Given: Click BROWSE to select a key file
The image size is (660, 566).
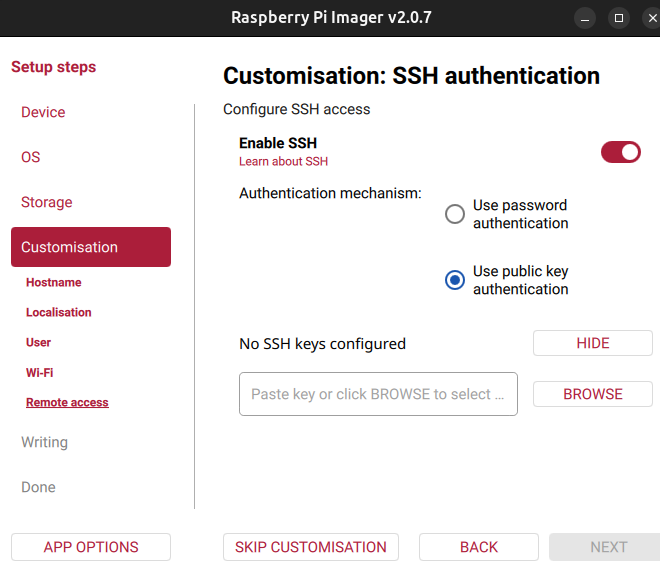Looking at the screenshot, I should click(593, 394).
